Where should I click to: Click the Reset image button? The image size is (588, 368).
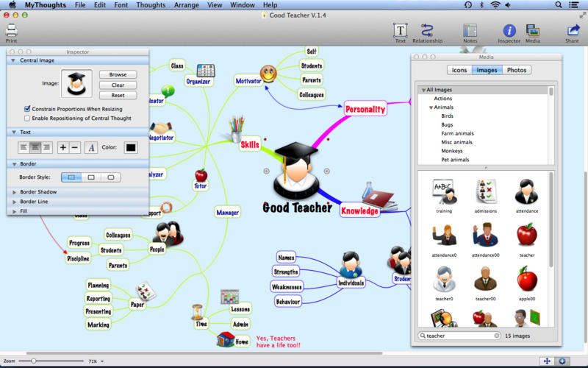(118, 96)
